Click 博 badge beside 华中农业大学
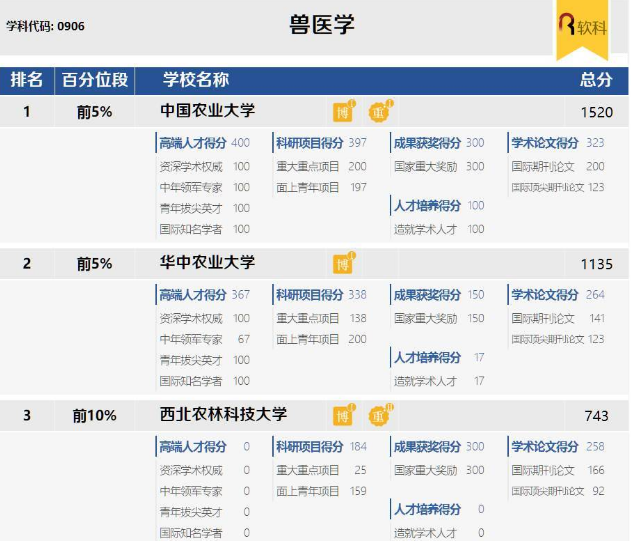Screen dimensions: 631x541 point(343,264)
